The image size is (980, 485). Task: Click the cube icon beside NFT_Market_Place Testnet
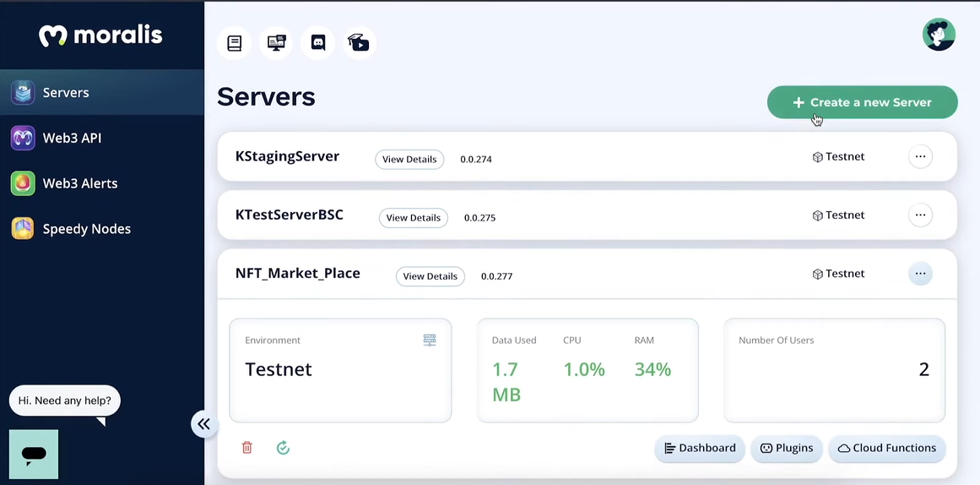pos(817,274)
